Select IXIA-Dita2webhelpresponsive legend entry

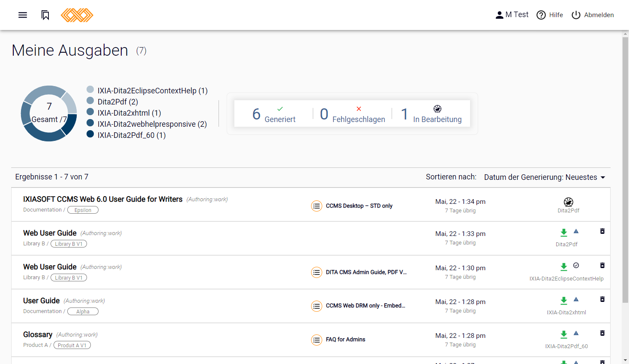click(x=152, y=124)
